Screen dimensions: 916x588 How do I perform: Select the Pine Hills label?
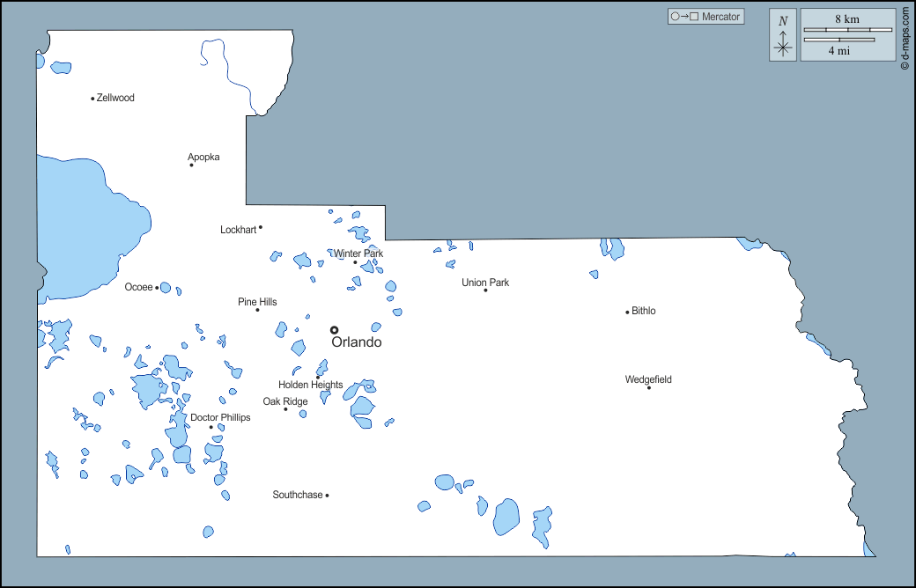pyautogui.click(x=257, y=302)
